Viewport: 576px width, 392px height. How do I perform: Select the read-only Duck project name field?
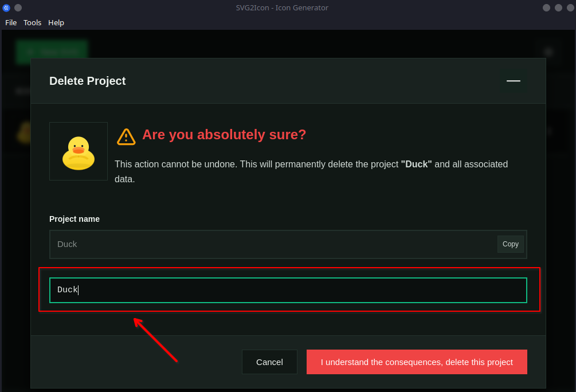229,244
